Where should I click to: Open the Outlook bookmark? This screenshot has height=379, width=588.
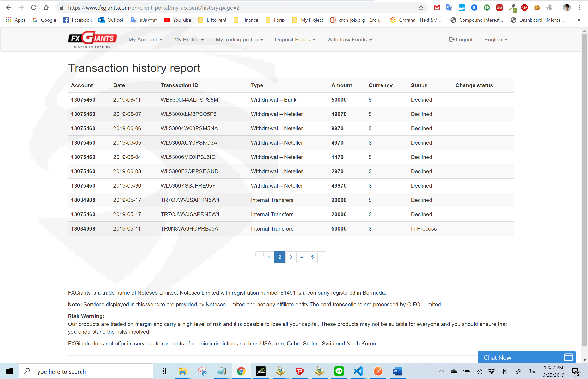pyautogui.click(x=111, y=20)
